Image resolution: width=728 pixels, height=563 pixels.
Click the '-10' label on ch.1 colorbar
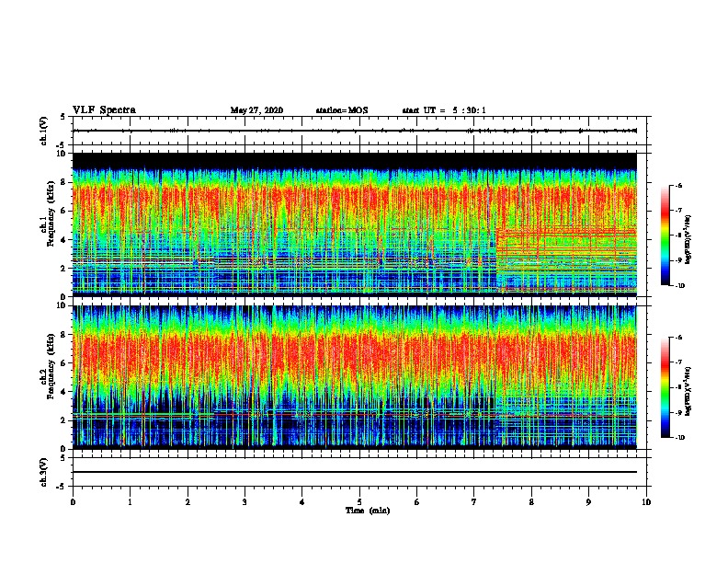[679, 286]
